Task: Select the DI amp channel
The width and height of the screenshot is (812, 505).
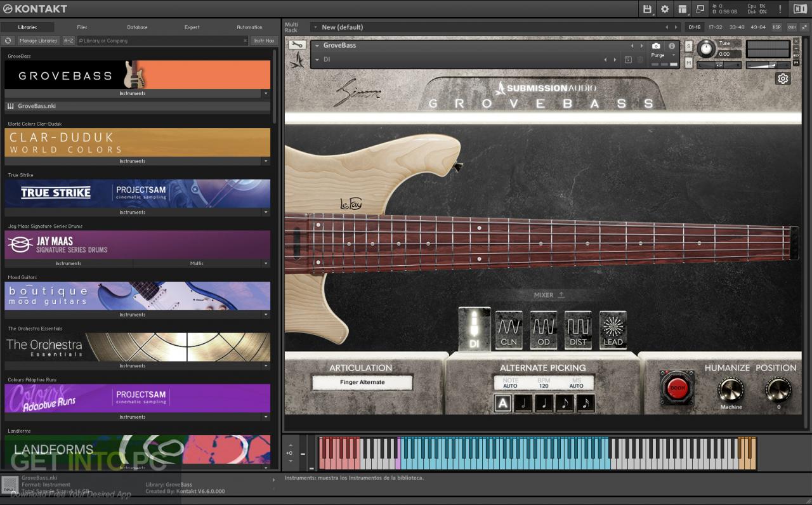Action: [475, 330]
